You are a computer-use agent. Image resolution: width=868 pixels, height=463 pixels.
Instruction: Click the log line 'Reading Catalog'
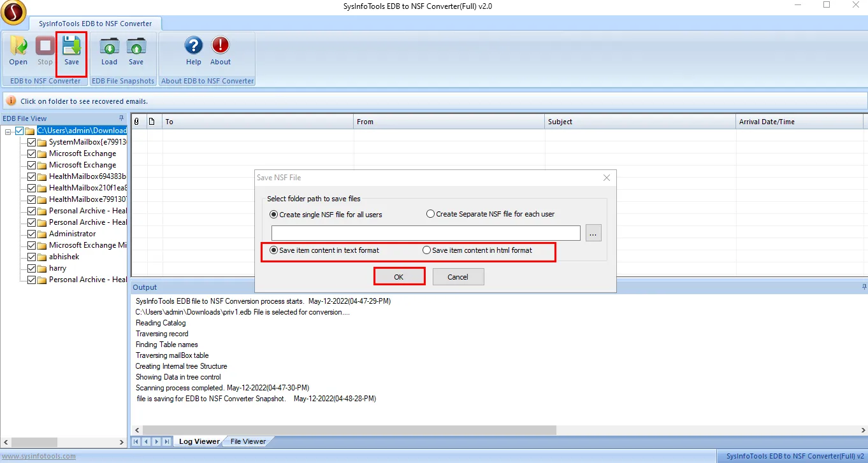(x=161, y=323)
